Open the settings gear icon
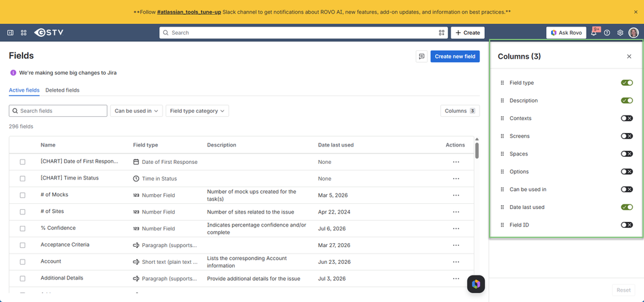 620,33
